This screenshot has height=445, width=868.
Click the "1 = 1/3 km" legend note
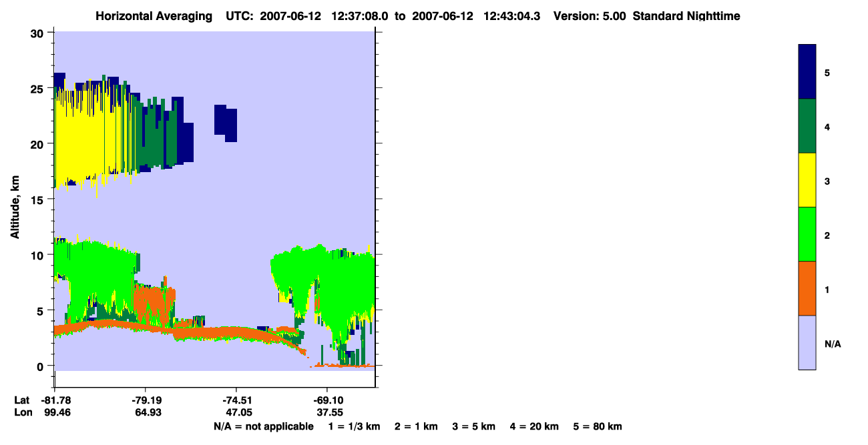(354, 426)
